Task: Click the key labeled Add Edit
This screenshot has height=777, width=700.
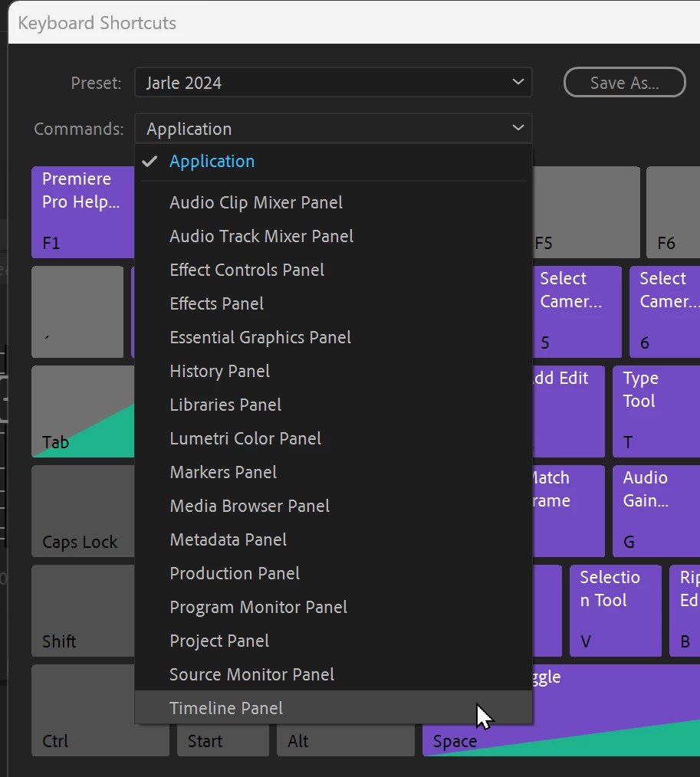Action: pyautogui.click(x=569, y=411)
